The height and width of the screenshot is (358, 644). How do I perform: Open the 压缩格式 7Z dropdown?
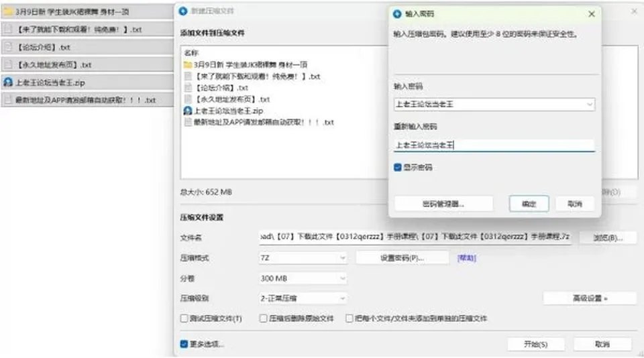coord(303,258)
